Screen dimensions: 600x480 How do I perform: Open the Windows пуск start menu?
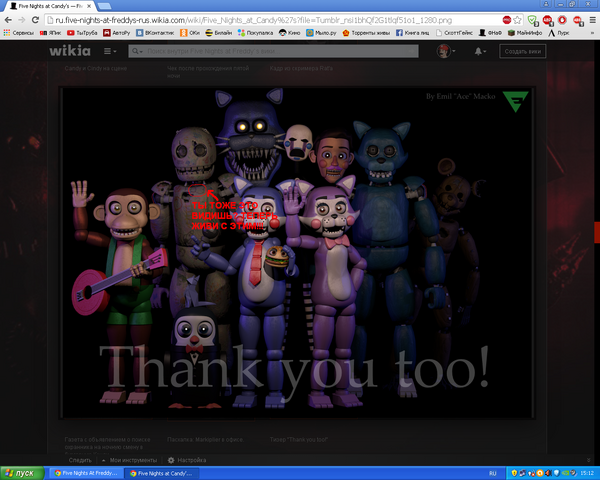pyautogui.click(x=22, y=473)
